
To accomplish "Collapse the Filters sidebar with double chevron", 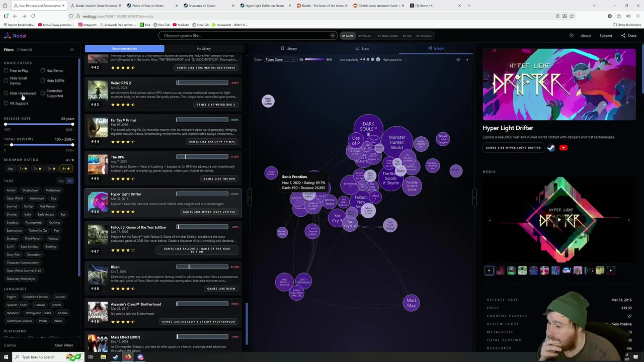I will 72,50.
